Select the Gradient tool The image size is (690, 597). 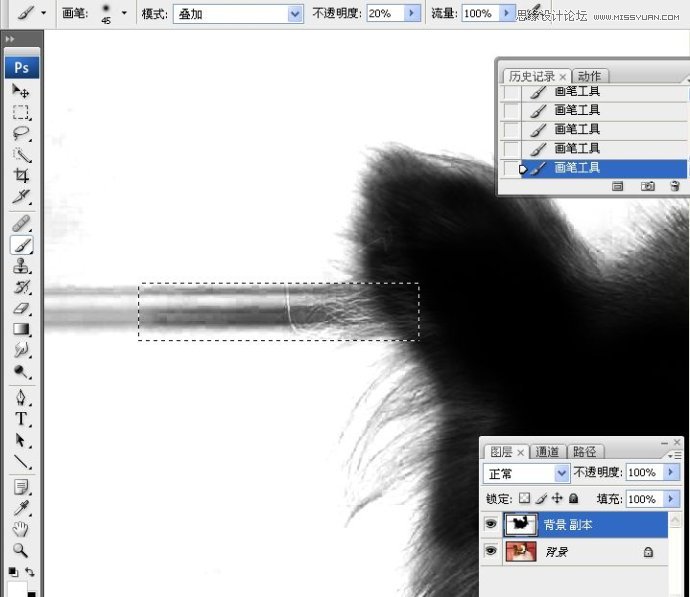tap(20, 329)
